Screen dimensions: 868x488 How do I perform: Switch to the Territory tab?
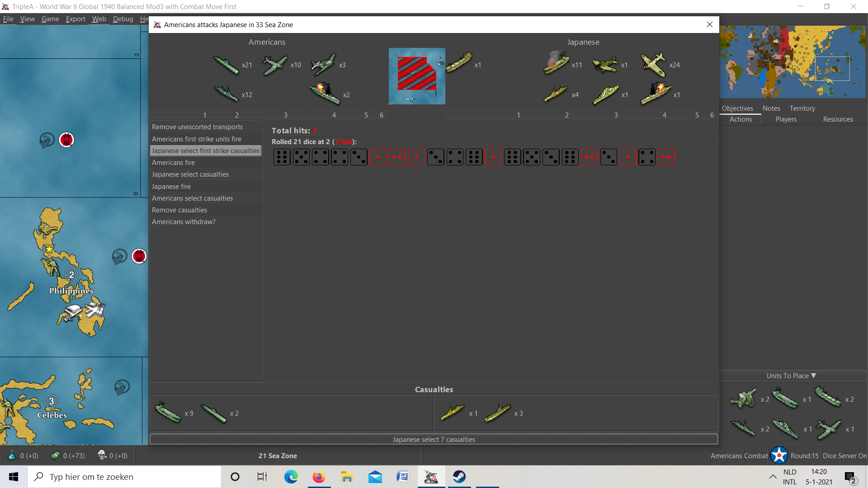802,108
